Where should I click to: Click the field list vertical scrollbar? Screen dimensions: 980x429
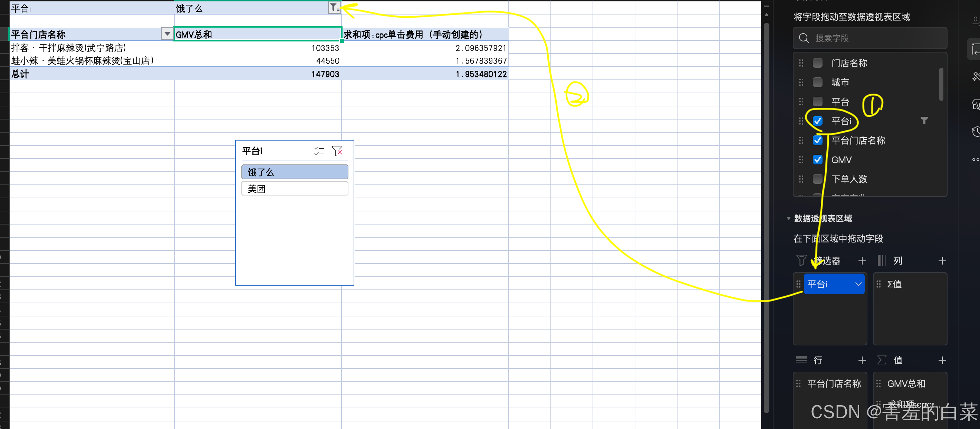click(941, 84)
